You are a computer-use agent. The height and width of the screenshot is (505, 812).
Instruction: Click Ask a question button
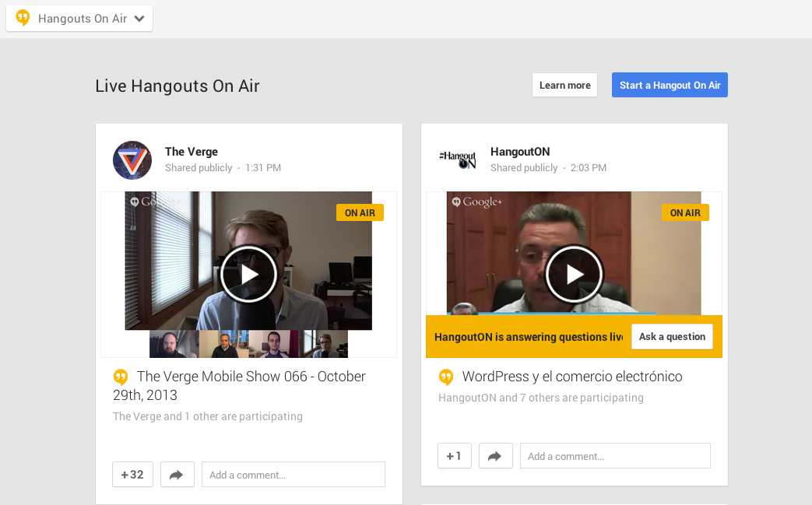672,336
